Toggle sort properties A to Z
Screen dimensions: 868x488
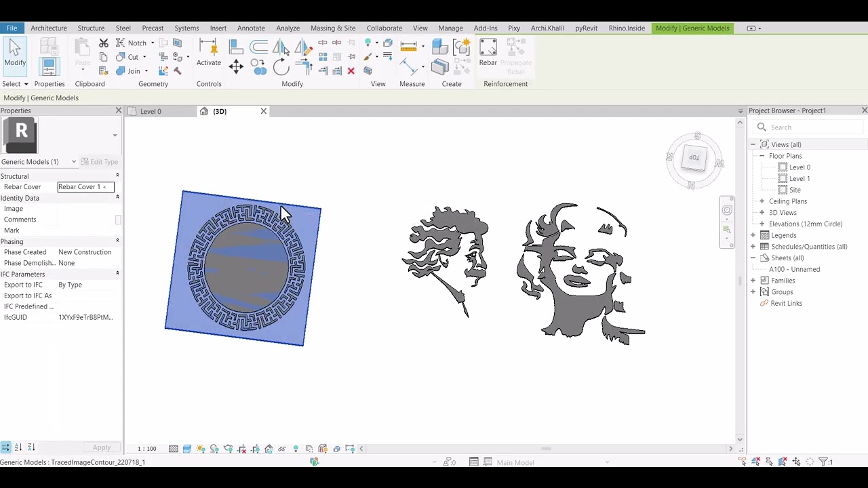click(18, 447)
